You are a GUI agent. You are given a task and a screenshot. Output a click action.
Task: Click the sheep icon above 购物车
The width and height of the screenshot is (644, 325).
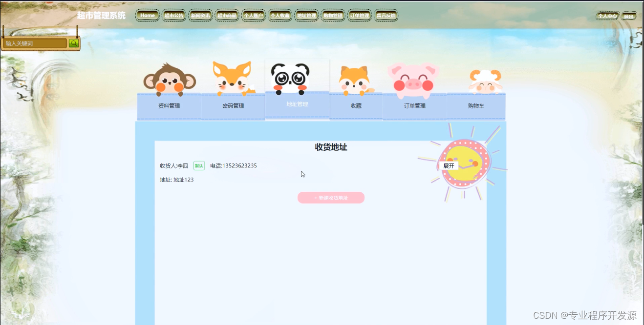click(485, 81)
